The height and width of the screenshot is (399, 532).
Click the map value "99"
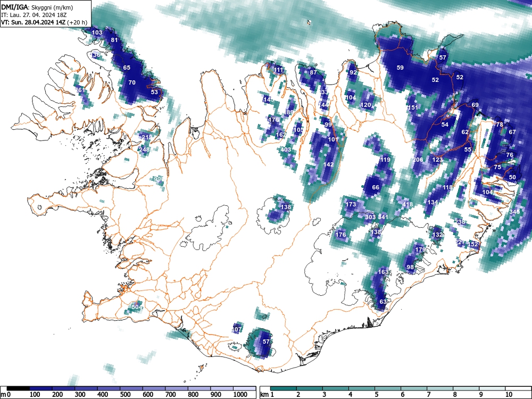click(x=328, y=125)
